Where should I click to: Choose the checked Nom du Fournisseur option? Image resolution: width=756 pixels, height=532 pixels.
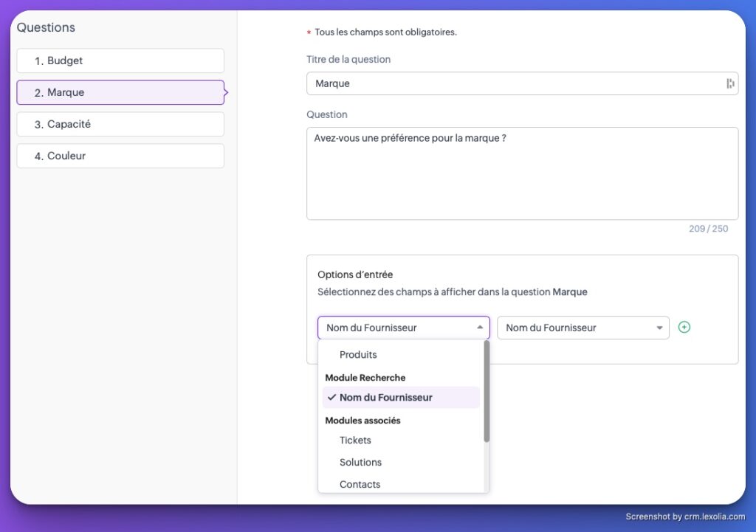tap(401, 398)
